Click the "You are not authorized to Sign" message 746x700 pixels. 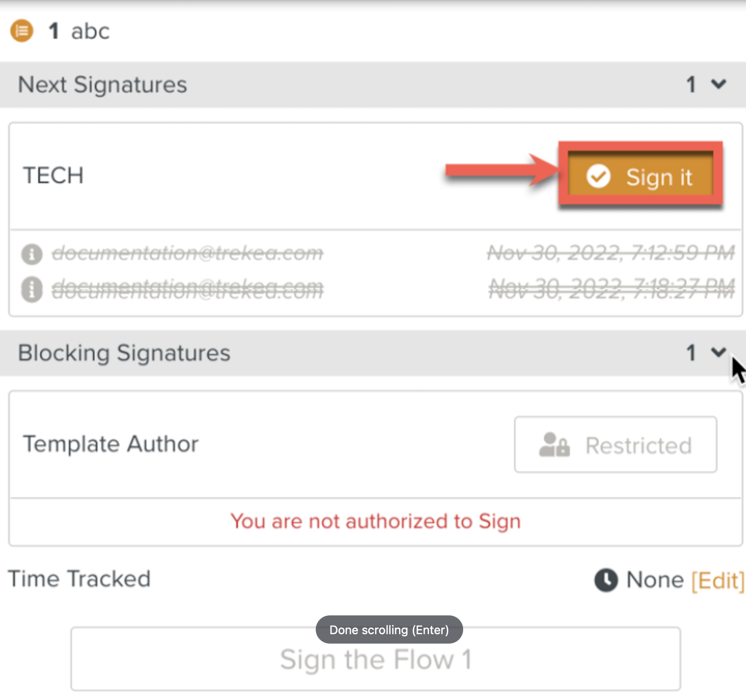pyautogui.click(x=375, y=521)
